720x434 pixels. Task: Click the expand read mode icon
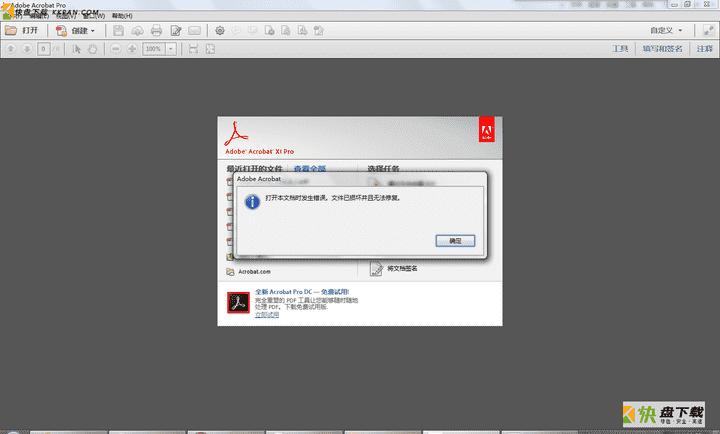coord(709,31)
